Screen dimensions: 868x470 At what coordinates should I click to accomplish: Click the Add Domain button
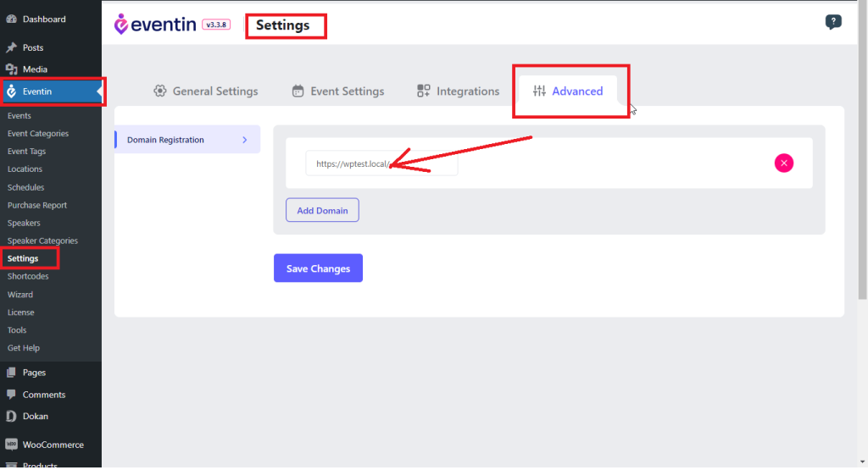tap(322, 210)
